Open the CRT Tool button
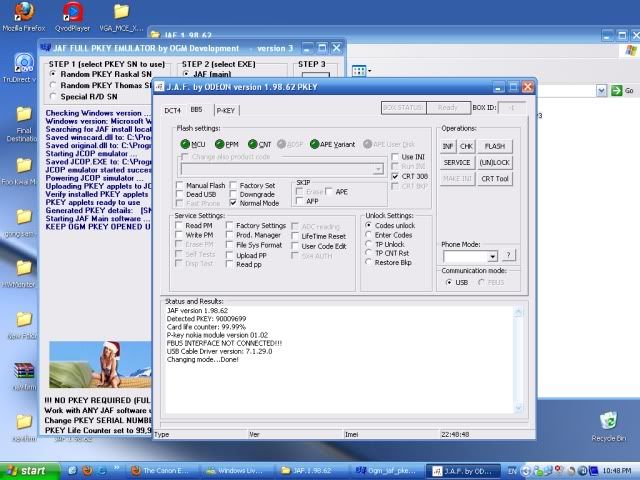The height and width of the screenshot is (480, 640). coord(495,178)
